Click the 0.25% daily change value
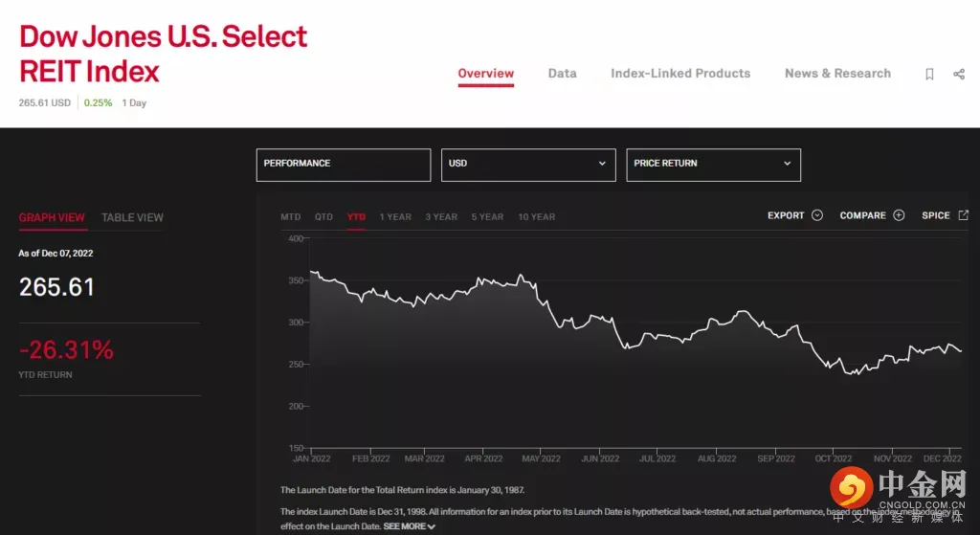The image size is (980, 535). [x=99, y=102]
